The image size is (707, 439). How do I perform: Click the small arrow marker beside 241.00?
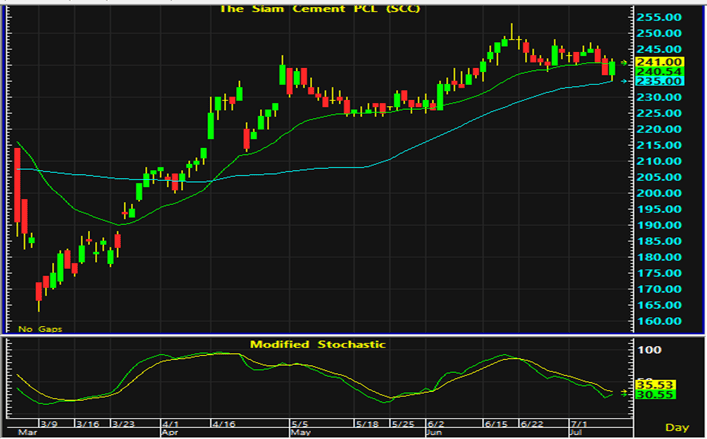624,63
